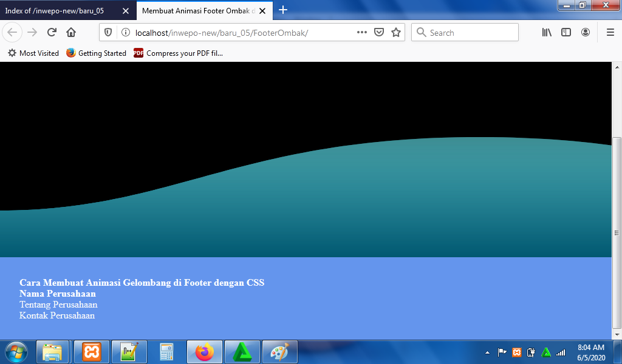Image resolution: width=622 pixels, height=364 pixels.
Task: Click the taskbar clock showing 8:04 AM
Action: [591, 352]
